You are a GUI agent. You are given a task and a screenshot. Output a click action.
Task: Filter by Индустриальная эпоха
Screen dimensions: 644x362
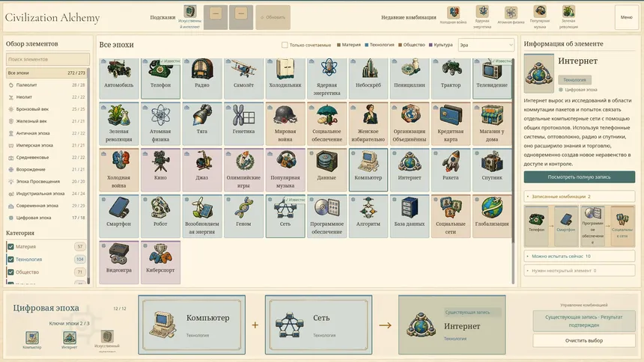46,193
